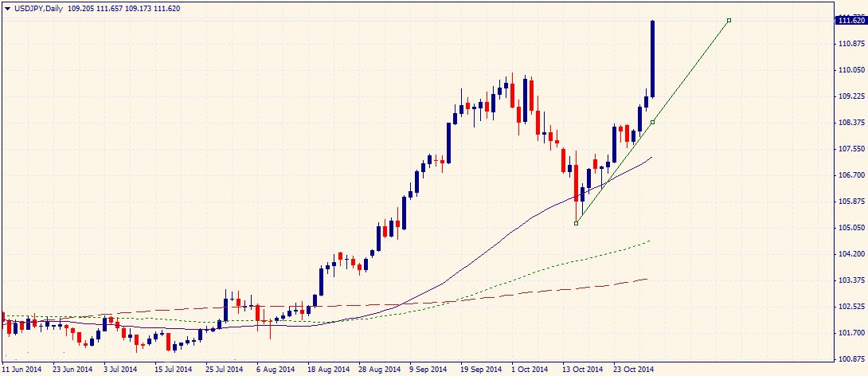This screenshot has height=376, width=868.
Task: Select the lowest anchor handle of the trendline
Action: pos(576,223)
